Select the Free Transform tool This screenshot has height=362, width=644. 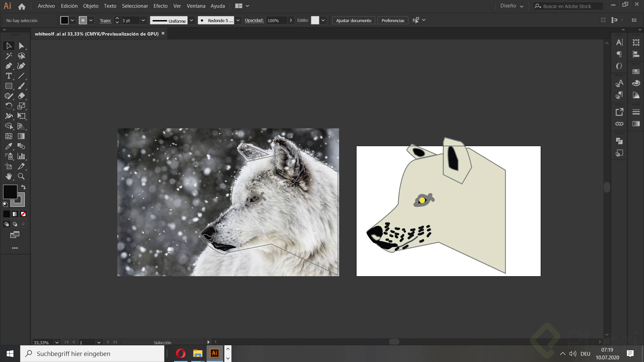point(21,116)
